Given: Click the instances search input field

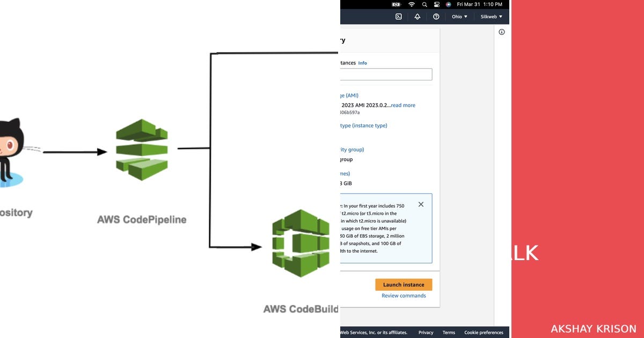Looking at the screenshot, I should pyautogui.click(x=386, y=74).
